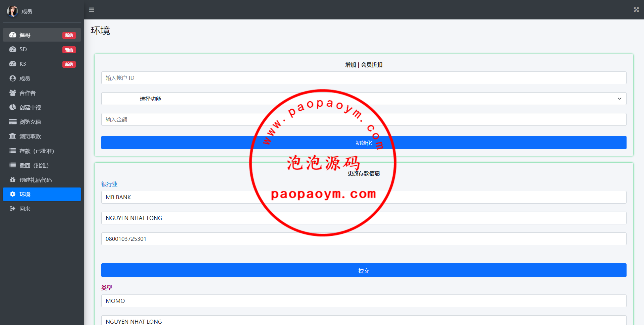Open 撤回（批准）list

click(x=42, y=165)
